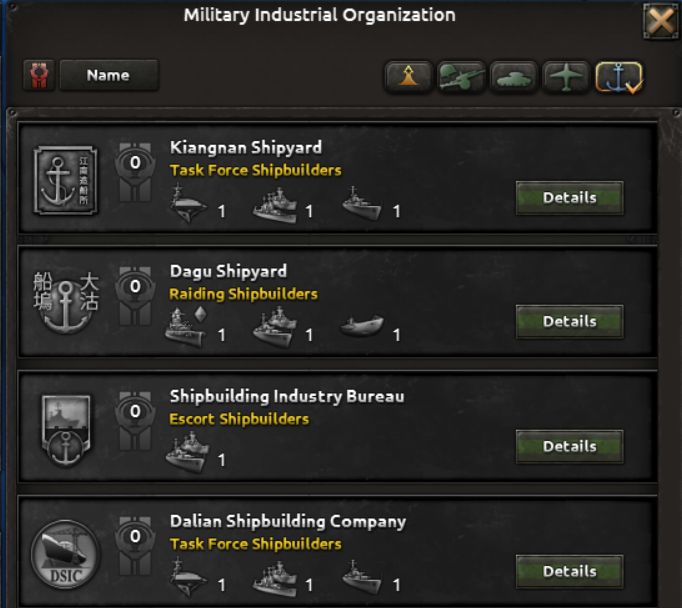Open Details for Dagu Shipyard

click(569, 322)
